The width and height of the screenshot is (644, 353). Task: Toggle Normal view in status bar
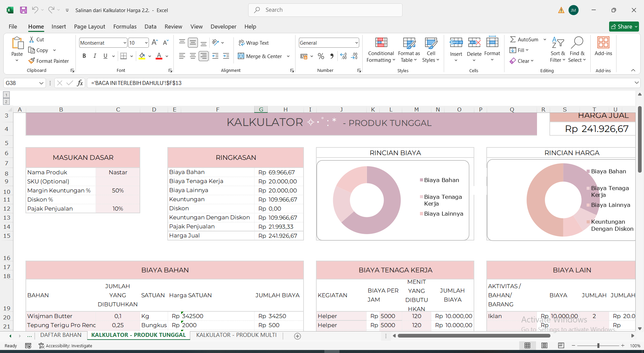(528, 346)
